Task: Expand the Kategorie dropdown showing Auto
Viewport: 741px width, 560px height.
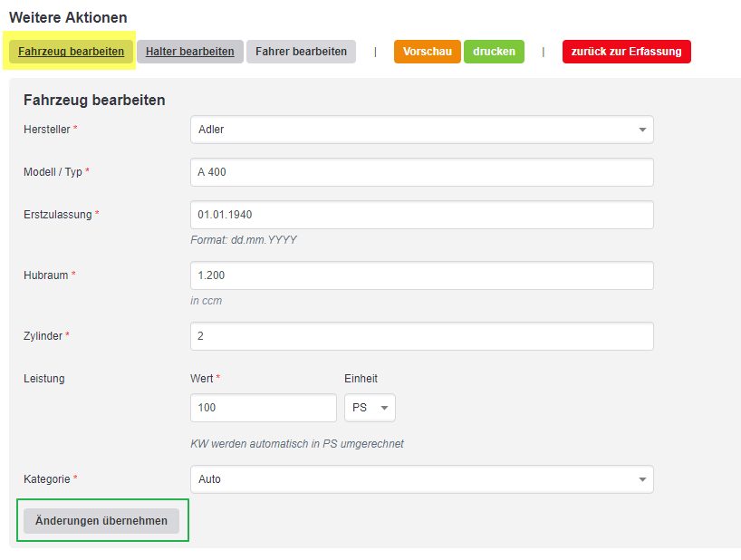Action: pos(422,479)
